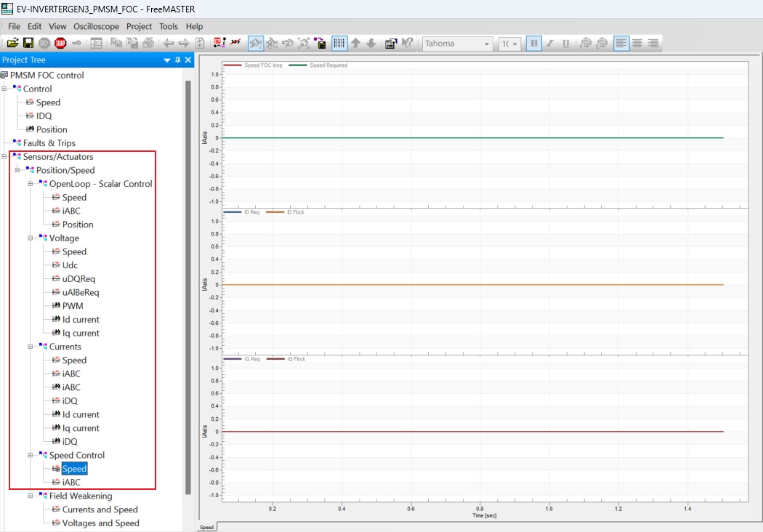Enable center text alignment
Image resolution: width=763 pixels, height=532 pixels.
(x=637, y=44)
